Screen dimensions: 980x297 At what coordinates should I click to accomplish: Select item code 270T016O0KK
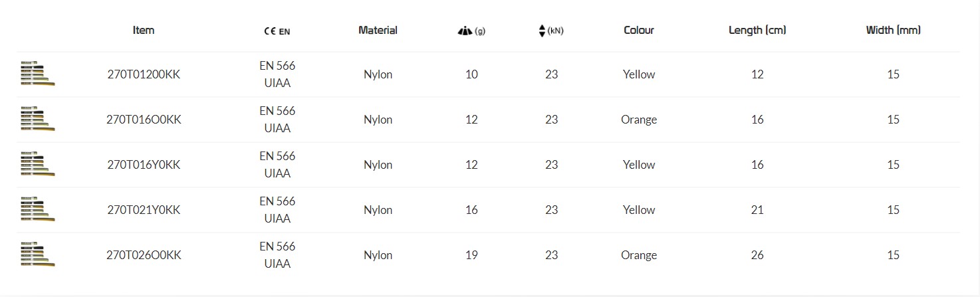pyautogui.click(x=144, y=120)
